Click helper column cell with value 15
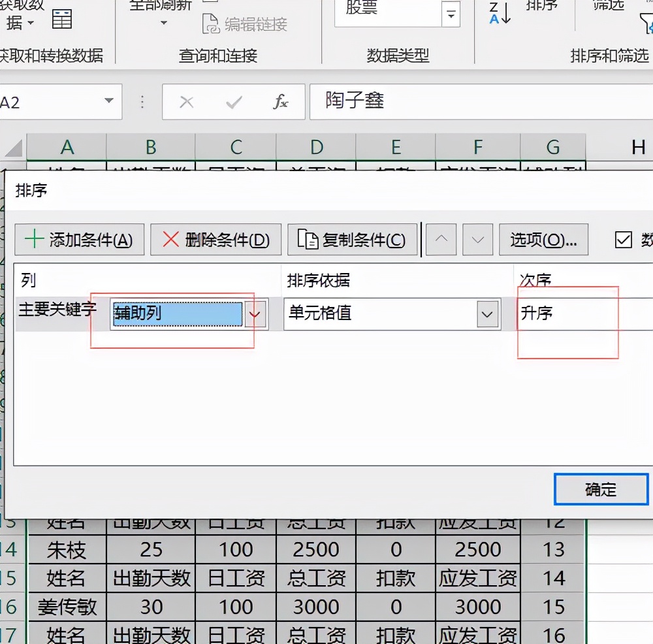 click(x=553, y=607)
